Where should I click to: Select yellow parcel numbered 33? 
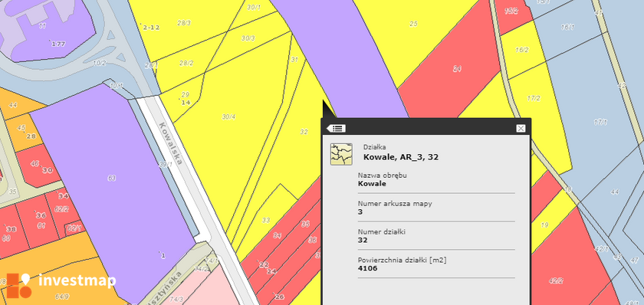click(266, 221)
